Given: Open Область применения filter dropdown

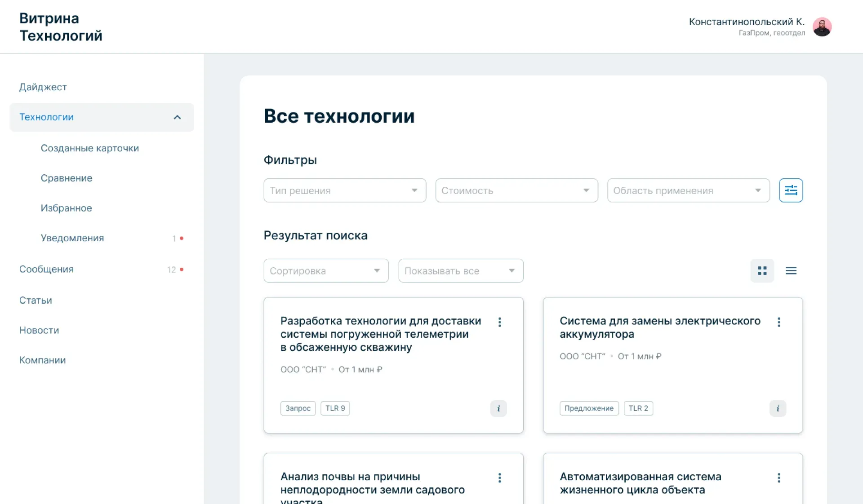Looking at the screenshot, I should click(x=688, y=190).
